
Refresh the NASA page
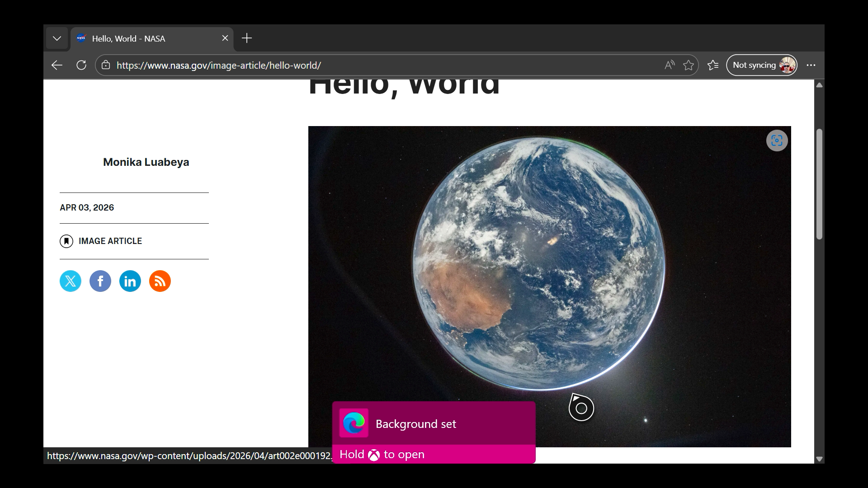[81, 65]
